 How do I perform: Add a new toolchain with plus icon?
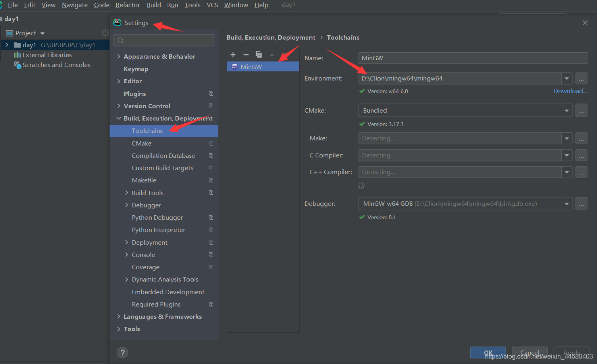point(233,55)
